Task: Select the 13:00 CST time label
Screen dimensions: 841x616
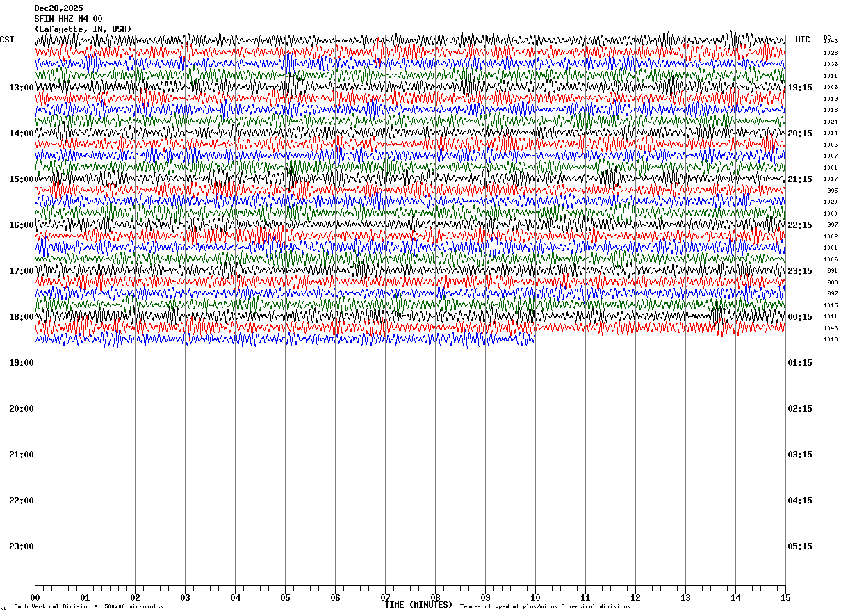Action: click(x=22, y=88)
